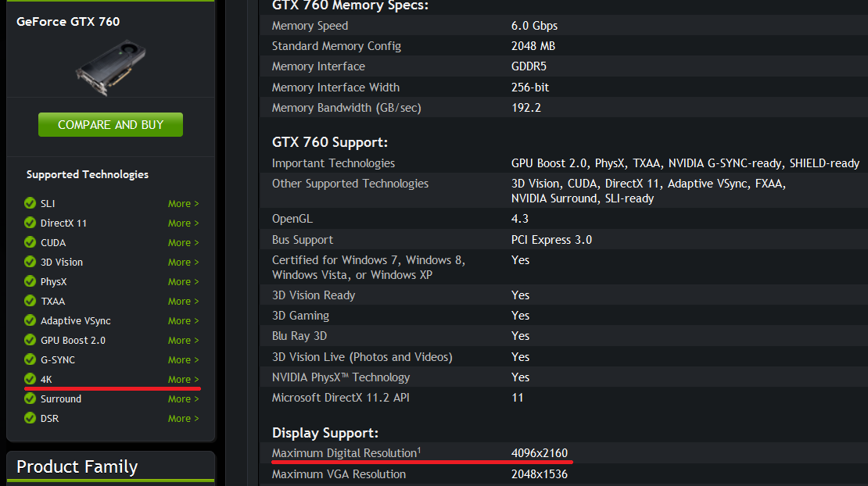868x486 pixels.
Task: Select the DirectX 11 technology label
Action: (x=63, y=223)
